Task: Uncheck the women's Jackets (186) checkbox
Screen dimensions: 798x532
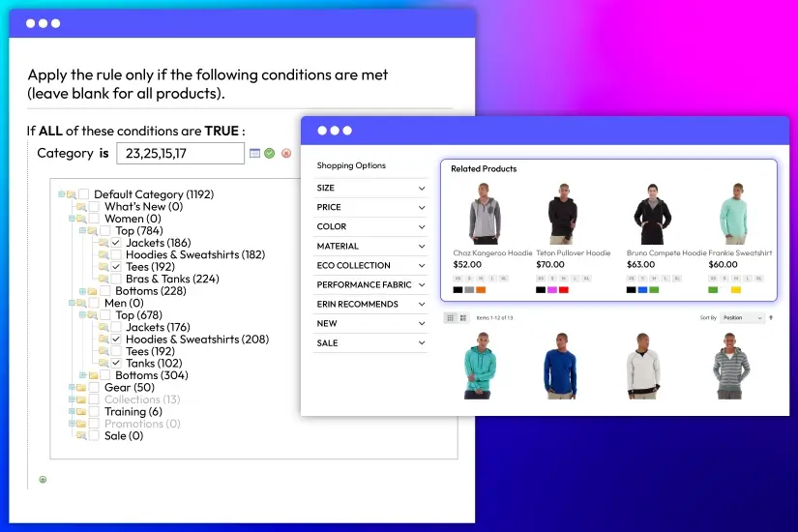Action: coord(116,243)
